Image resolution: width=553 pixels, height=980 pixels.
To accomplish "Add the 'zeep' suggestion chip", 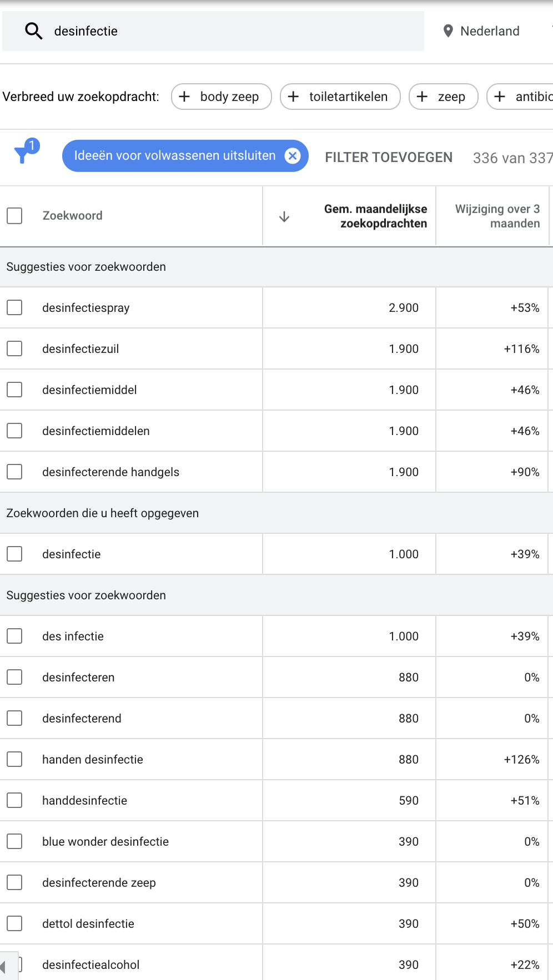I will coord(444,97).
